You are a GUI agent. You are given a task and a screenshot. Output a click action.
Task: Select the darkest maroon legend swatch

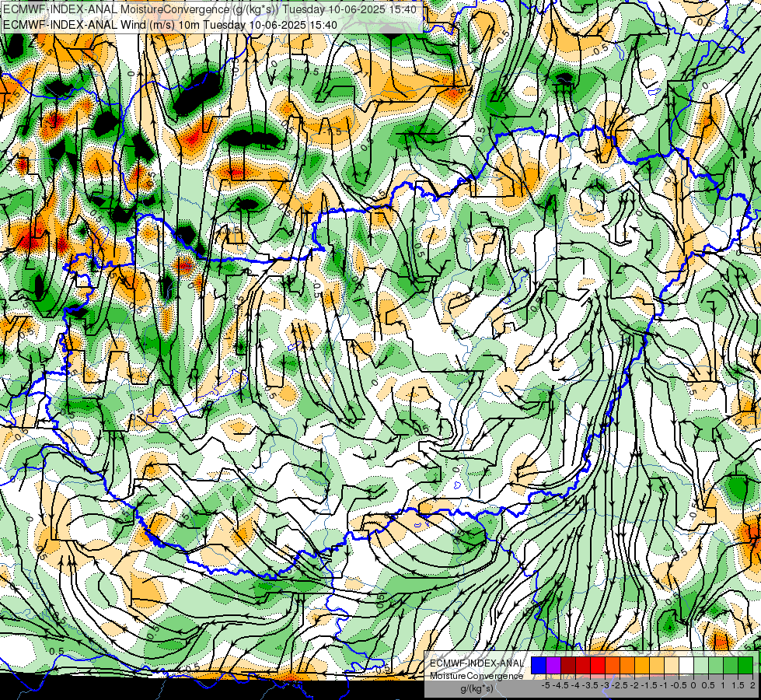(x=568, y=666)
